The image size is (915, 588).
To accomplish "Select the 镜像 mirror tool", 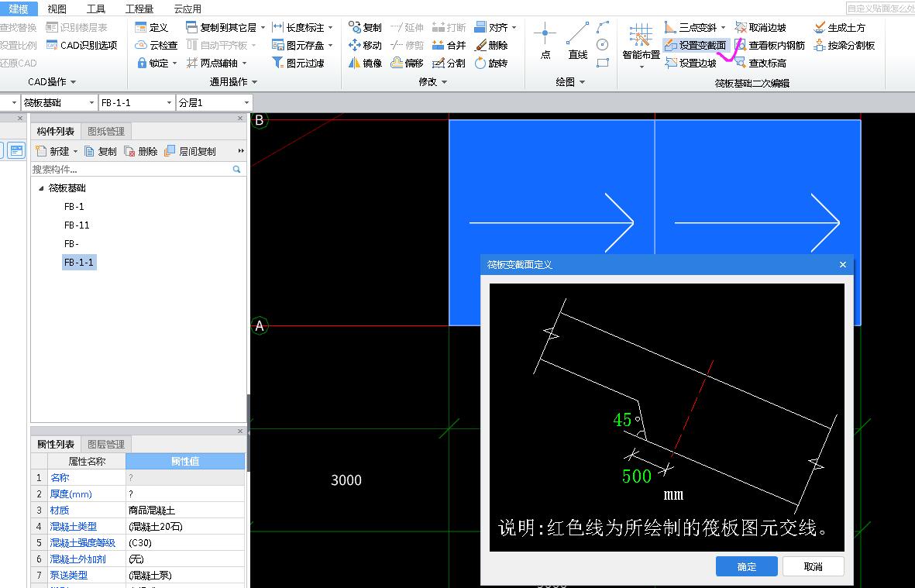I will click(365, 63).
